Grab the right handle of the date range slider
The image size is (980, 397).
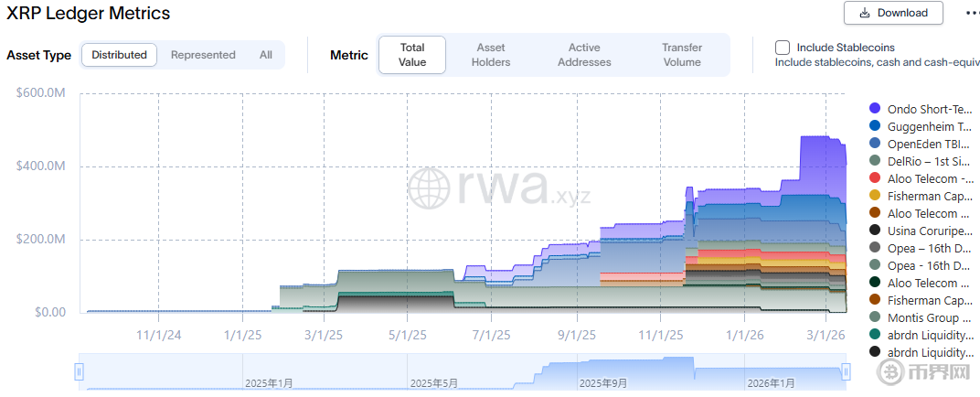coord(846,371)
